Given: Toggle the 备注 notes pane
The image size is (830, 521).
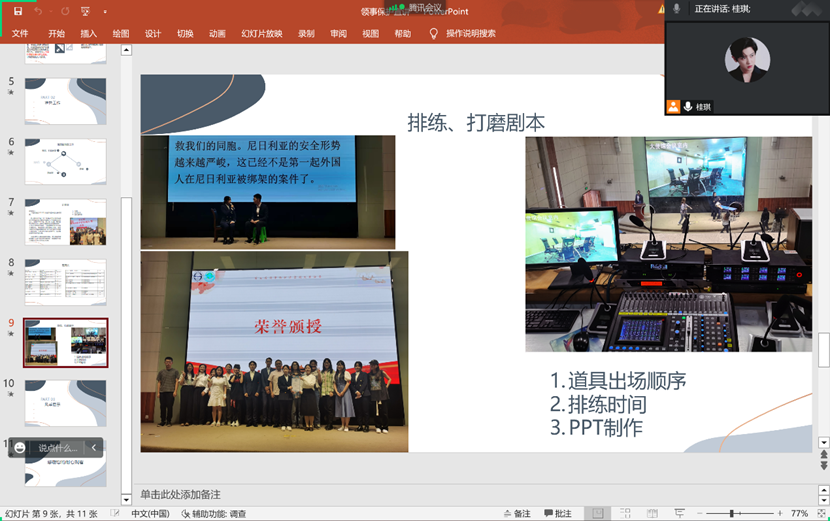Looking at the screenshot, I should [516, 514].
